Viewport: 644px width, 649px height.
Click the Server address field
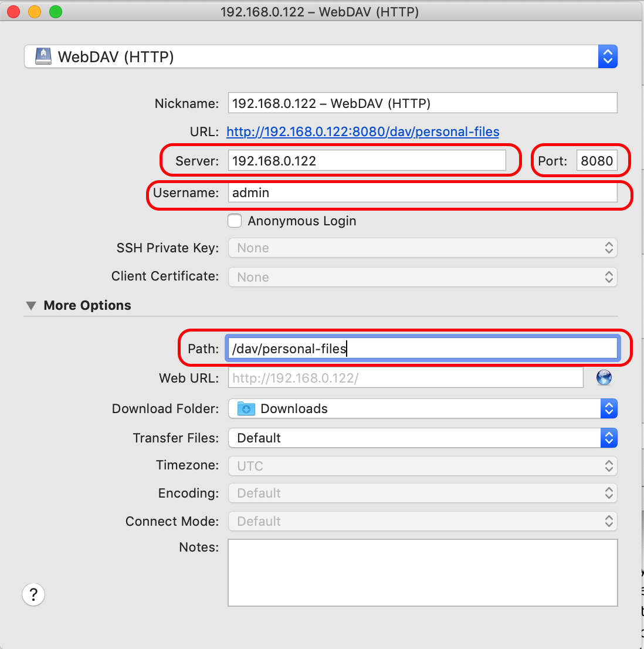point(367,161)
